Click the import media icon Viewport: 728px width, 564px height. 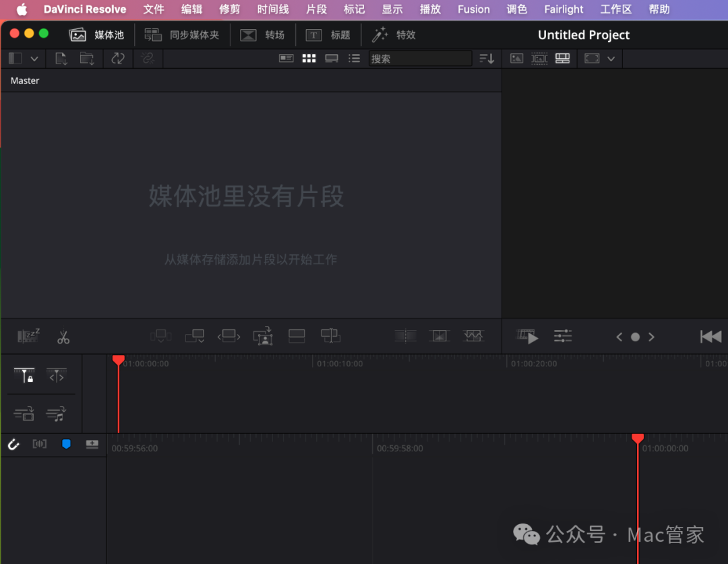point(61,59)
